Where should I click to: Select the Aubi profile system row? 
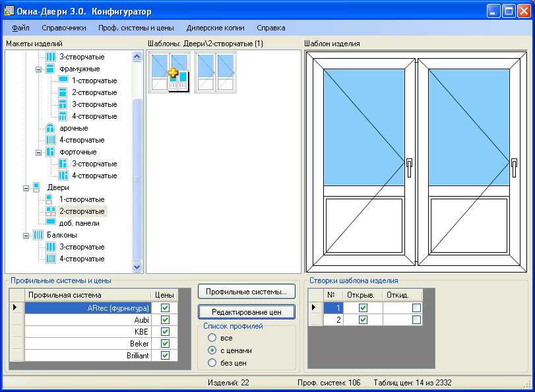[88, 319]
